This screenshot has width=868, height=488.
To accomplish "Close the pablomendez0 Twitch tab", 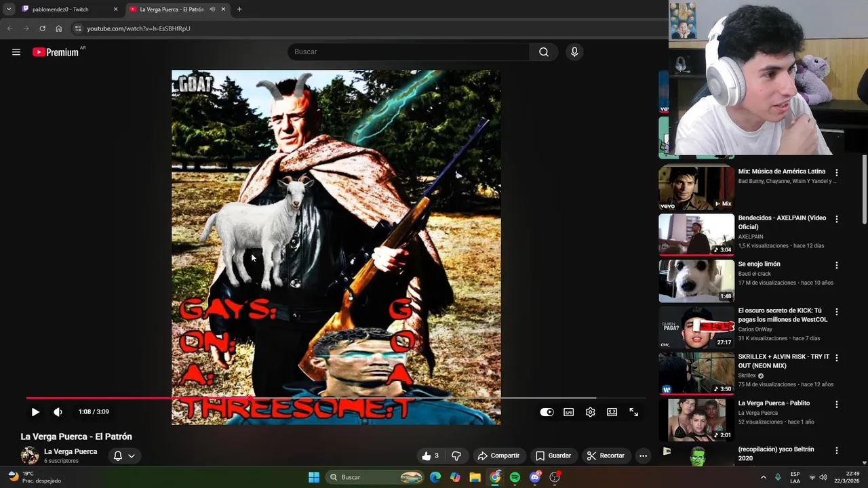I will click(x=115, y=9).
